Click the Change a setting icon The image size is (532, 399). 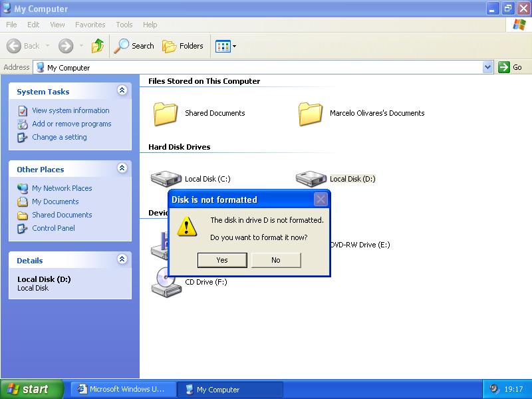pyautogui.click(x=23, y=138)
